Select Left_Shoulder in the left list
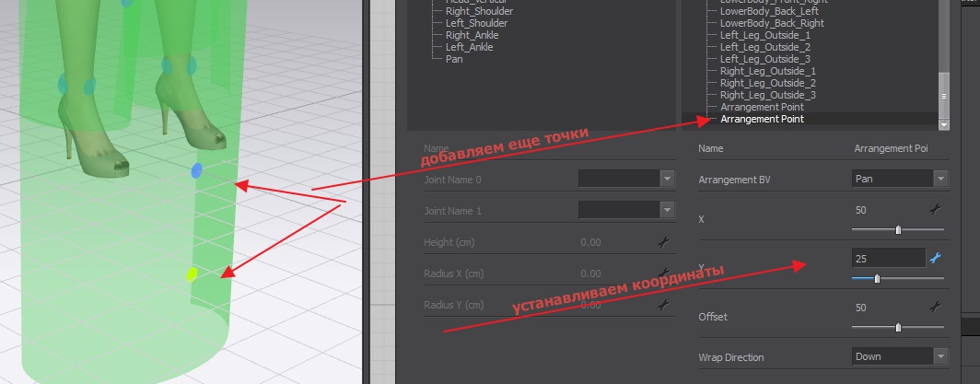The width and height of the screenshot is (980, 384). 476,23
